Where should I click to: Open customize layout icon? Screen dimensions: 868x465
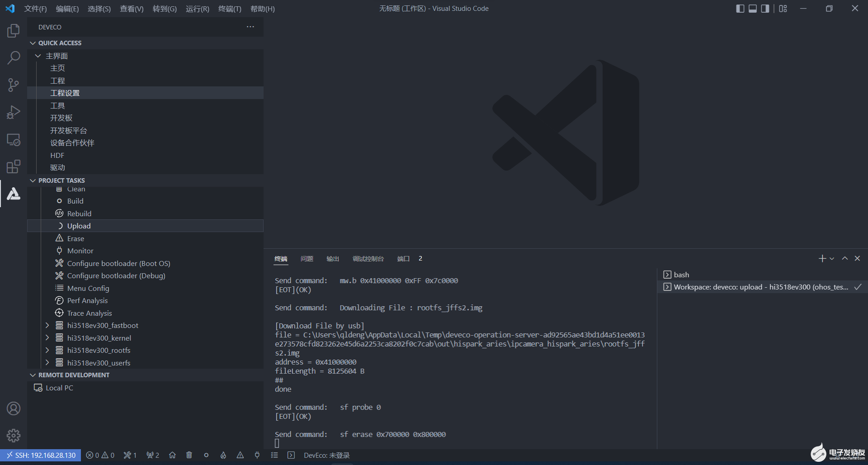point(783,9)
